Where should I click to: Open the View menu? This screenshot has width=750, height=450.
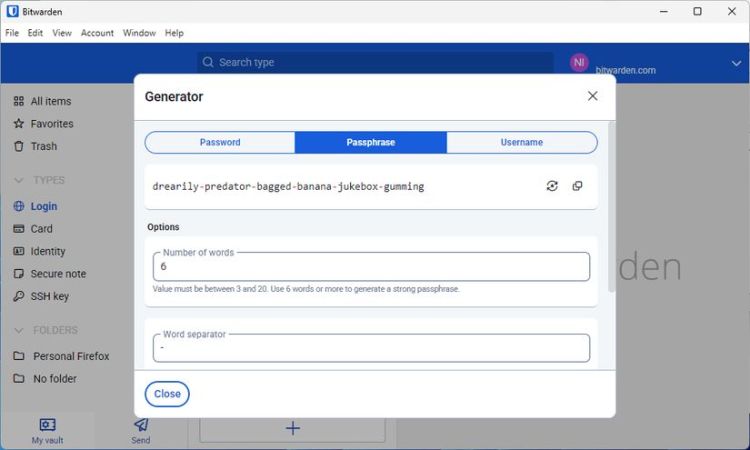point(62,33)
